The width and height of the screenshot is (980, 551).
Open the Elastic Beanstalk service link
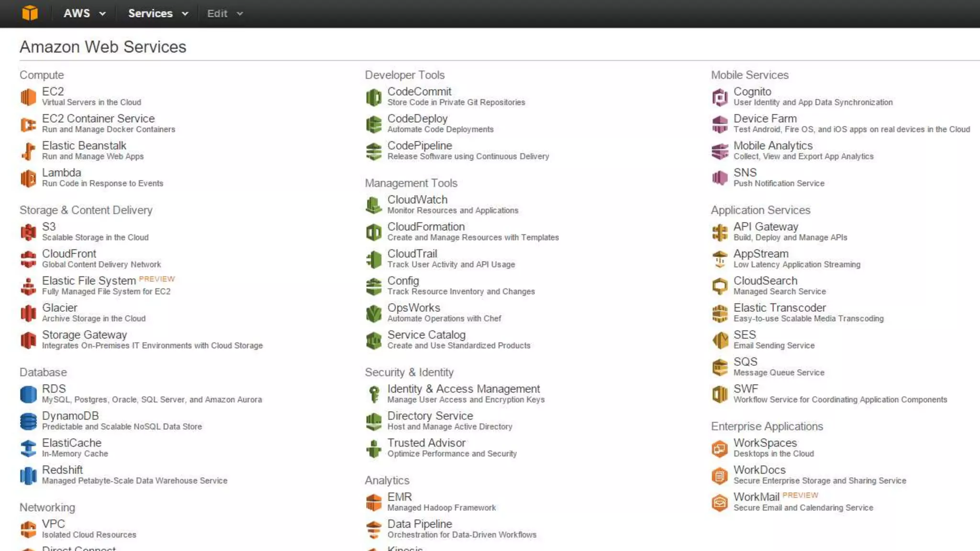pyautogui.click(x=84, y=145)
